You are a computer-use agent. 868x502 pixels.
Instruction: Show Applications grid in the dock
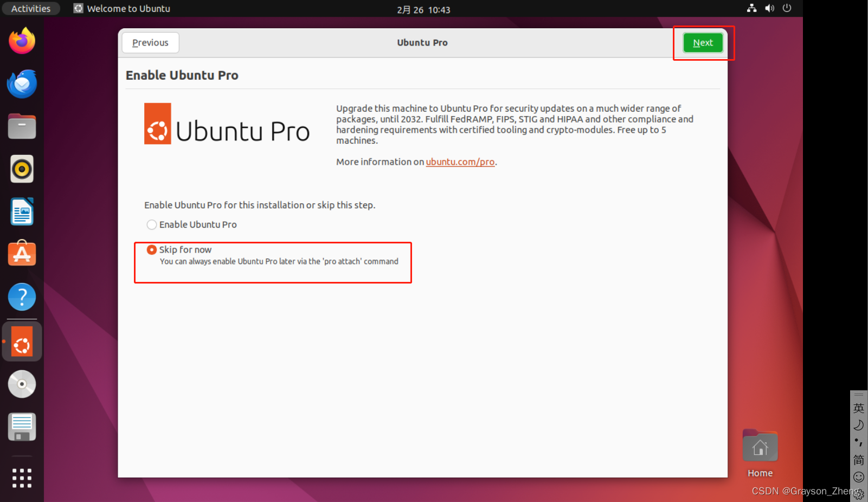coord(22,478)
